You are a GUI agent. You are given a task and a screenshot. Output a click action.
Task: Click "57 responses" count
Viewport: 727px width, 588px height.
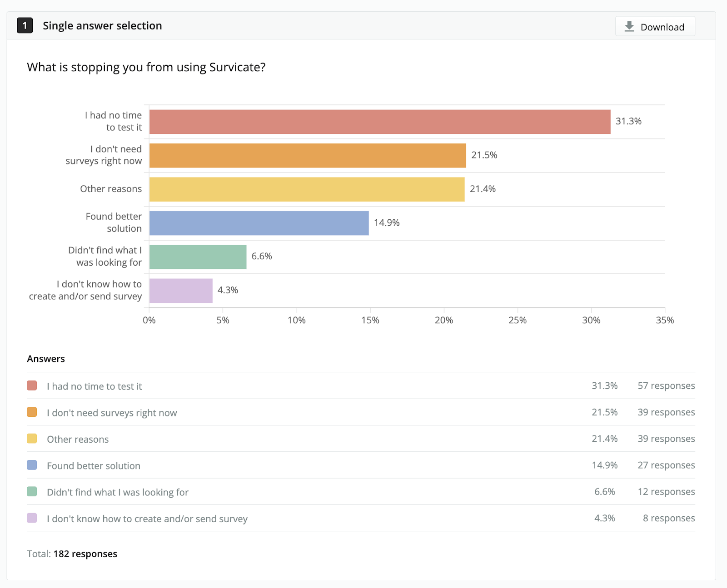(666, 385)
